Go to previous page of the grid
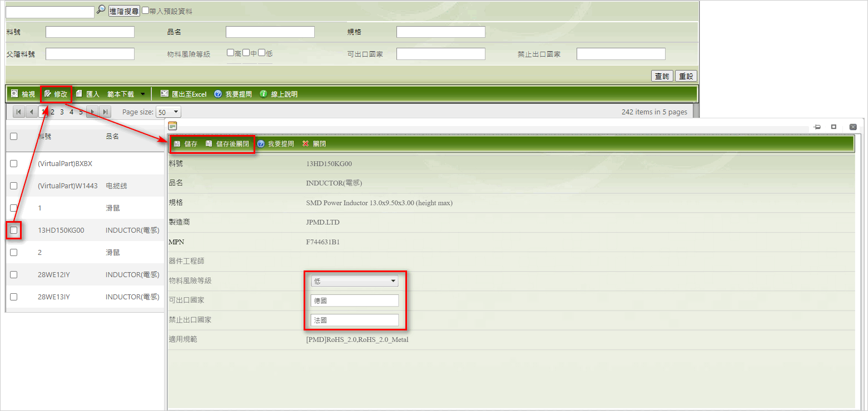Image resolution: width=868 pixels, height=411 pixels. click(x=32, y=112)
